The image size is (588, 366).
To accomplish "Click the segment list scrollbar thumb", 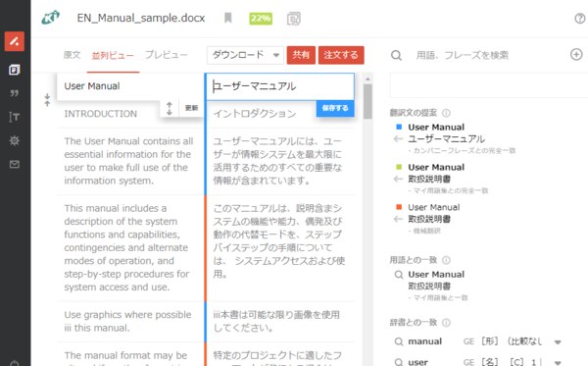I will pyautogui.click(x=367, y=101).
